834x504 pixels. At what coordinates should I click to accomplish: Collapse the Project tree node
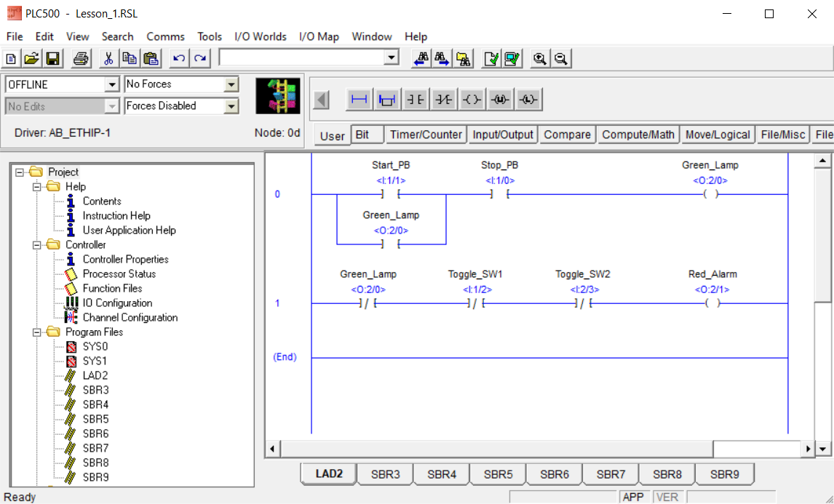(x=20, y=172)
